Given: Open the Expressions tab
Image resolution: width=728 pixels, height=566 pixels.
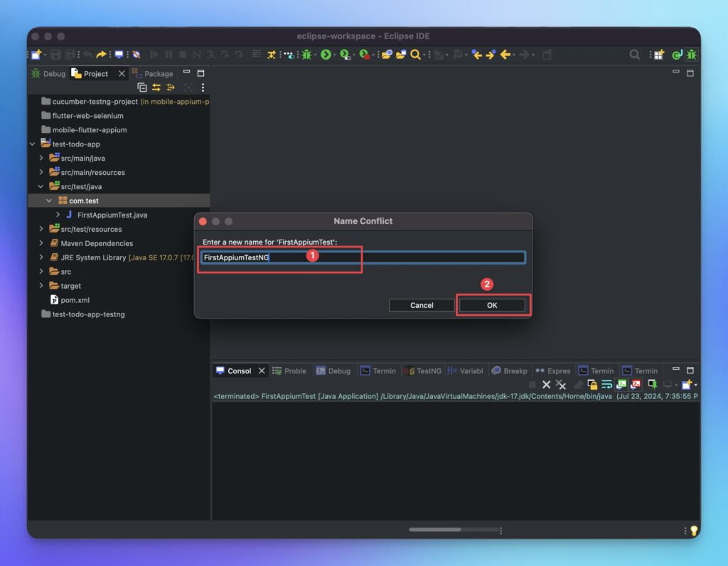Looking at the screenshot, I should point(553,370).
